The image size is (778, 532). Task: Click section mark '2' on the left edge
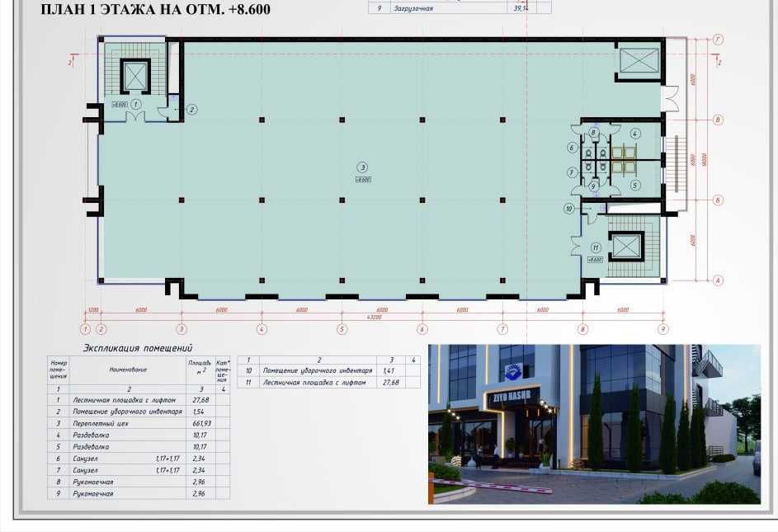[70, 63]
